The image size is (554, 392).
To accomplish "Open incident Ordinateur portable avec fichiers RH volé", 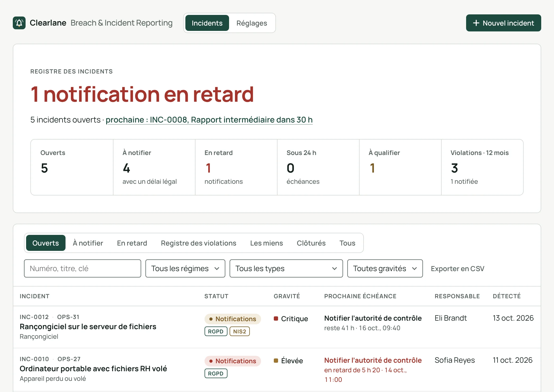I will click(93, 369).
